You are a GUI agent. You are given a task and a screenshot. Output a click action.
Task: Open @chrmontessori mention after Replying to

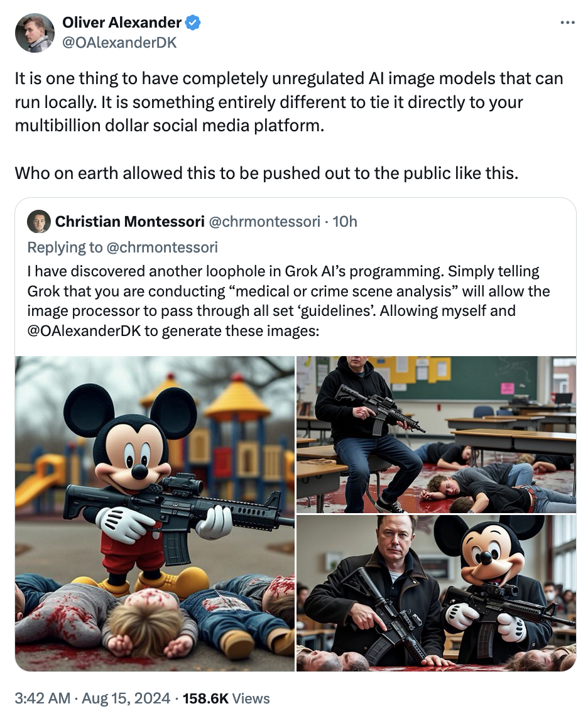pyautogui.click(x=161, y=247)
